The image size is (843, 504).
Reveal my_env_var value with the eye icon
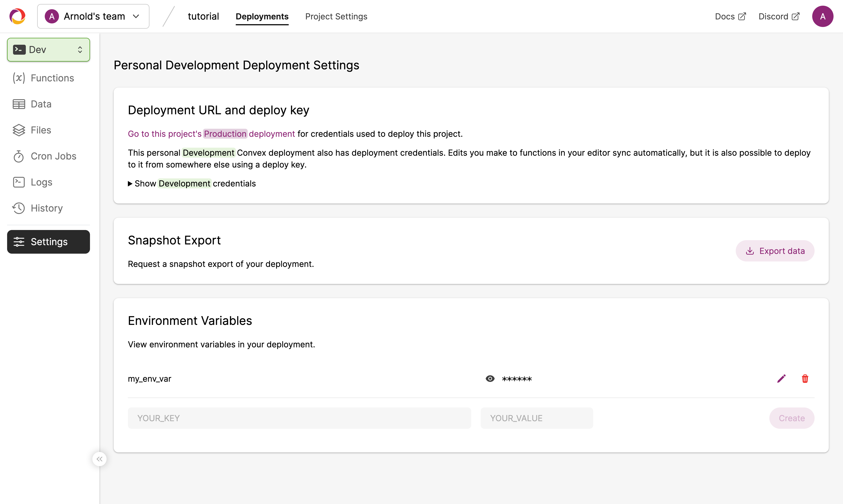490,379
